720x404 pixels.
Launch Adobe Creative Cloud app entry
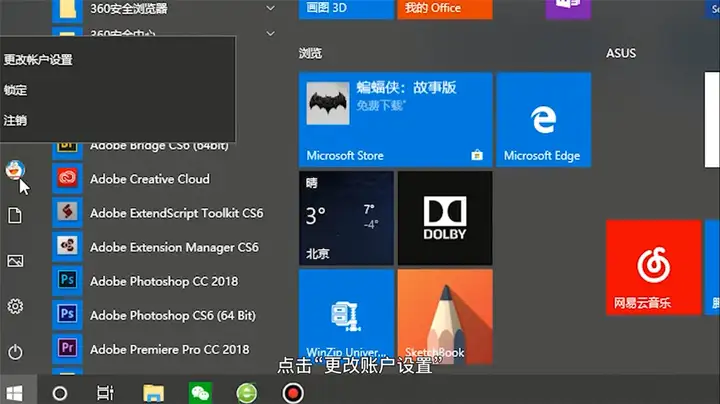click(x=165, y=178)
